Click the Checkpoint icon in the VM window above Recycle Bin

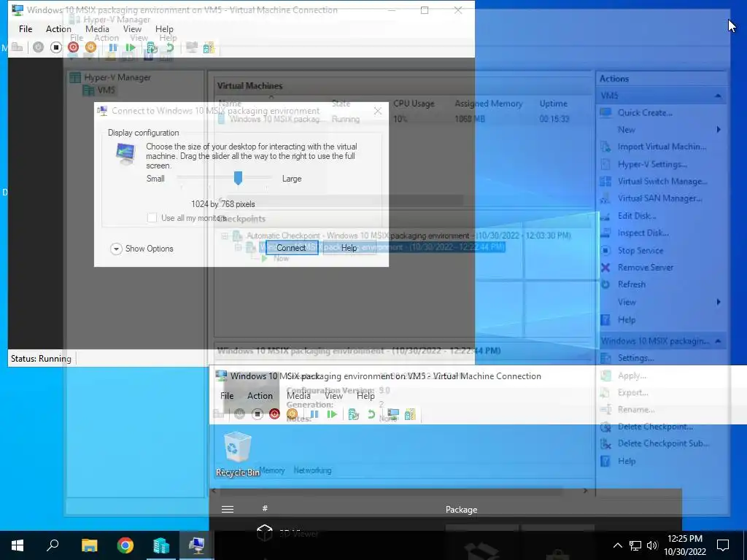click(354, 414)
